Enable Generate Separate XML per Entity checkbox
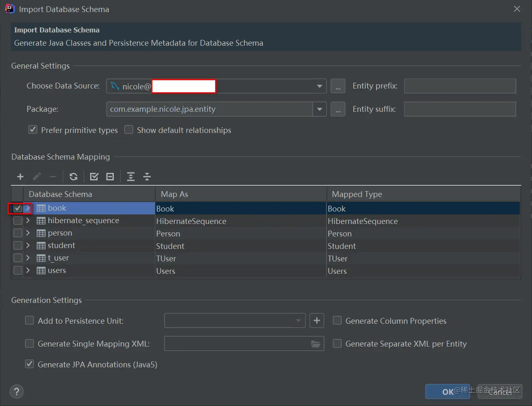Screen dimensions: 532x406 coord(337,343)
